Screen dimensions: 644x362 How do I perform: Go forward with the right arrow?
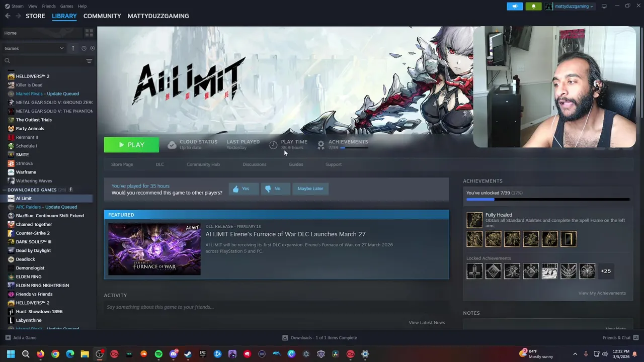(18, 16)
